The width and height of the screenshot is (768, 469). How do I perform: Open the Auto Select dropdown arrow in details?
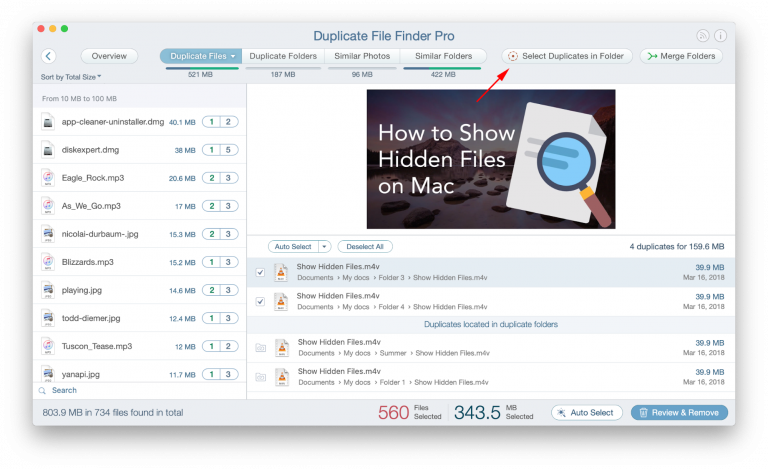pos(324,247)
